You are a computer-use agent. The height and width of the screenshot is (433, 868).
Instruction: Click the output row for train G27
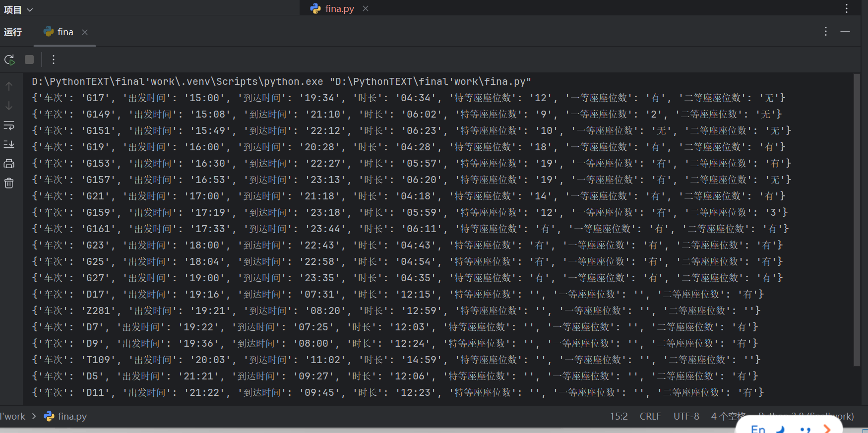[x=407, y=278]
